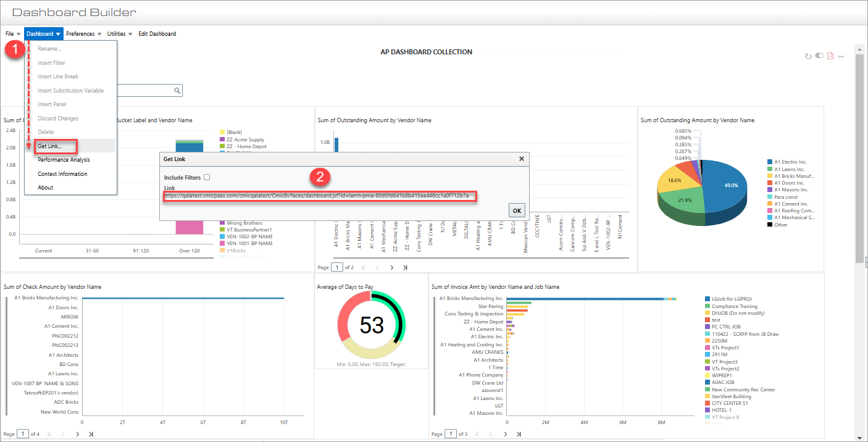Click the refresh dashboard icon
868x442 pixels.
point(809,56)
